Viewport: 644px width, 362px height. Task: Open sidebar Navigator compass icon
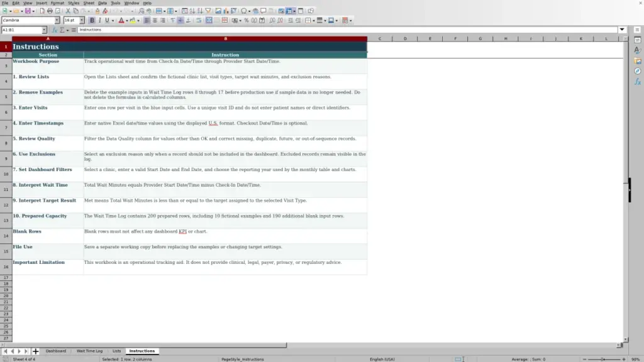click(638, 72)
